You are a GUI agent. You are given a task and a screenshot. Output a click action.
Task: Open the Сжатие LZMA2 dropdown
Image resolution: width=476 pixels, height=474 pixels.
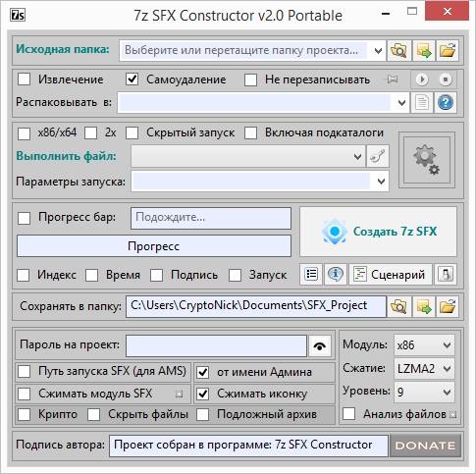pos(424,369)
